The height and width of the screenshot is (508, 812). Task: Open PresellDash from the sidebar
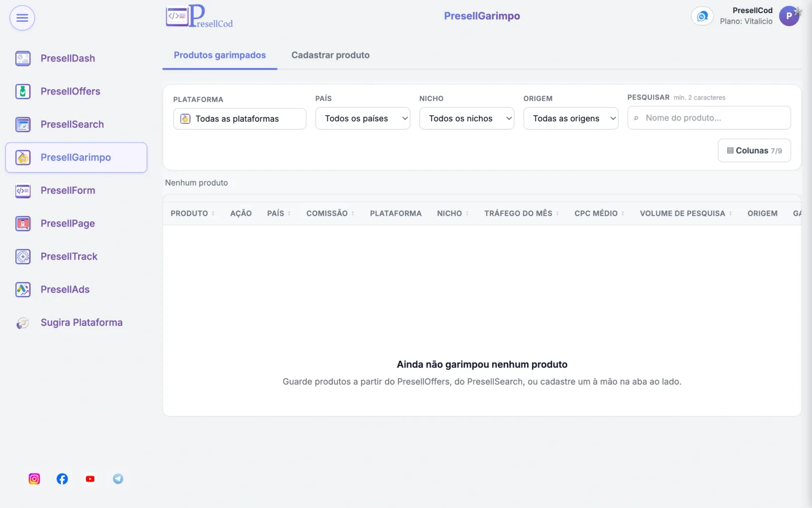pos(76,58)
